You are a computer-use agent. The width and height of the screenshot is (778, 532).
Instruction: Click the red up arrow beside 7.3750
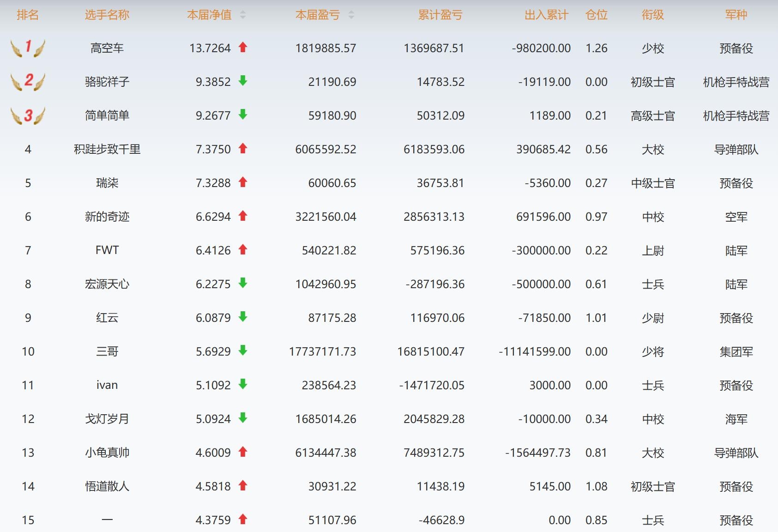(243, 149)
